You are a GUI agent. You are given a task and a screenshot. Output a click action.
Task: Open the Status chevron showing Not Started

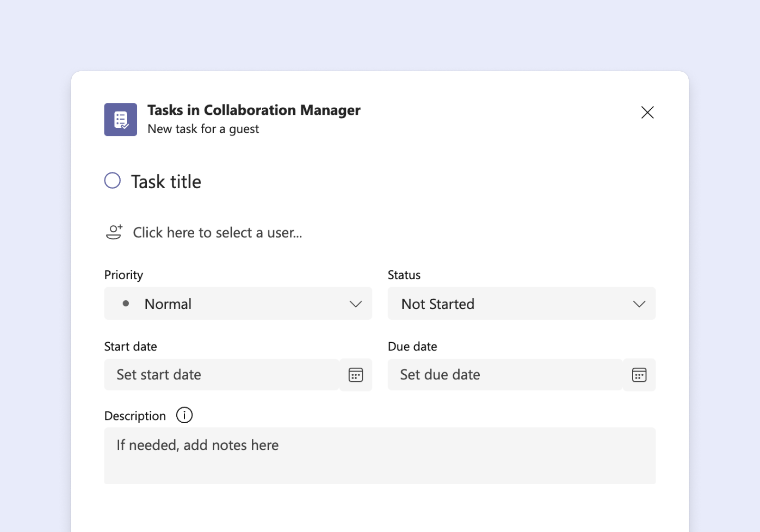[x=639, y=304]
